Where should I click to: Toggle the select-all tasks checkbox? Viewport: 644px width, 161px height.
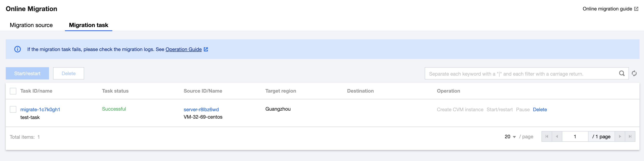13,91
